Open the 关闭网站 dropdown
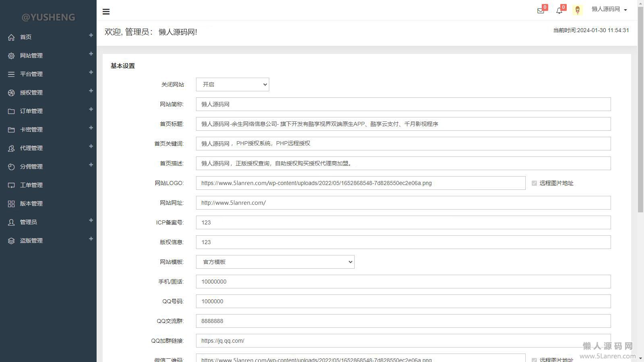Screen dimensions: 644x362 point(232,84)
